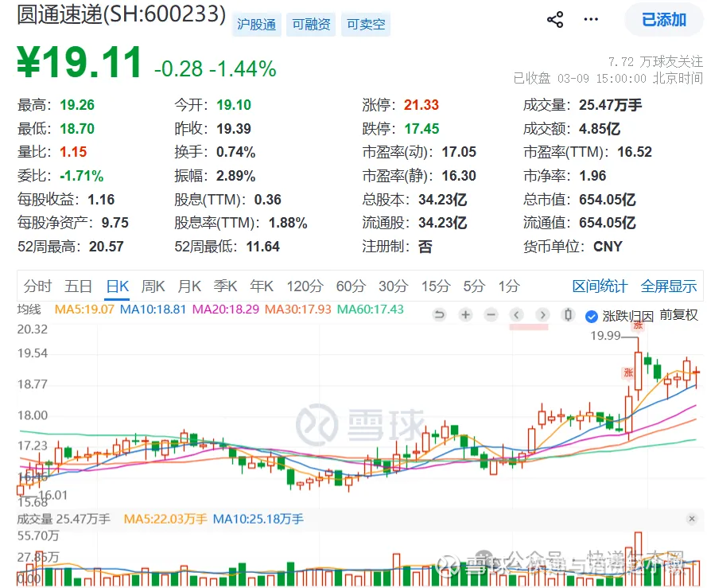Click the 沪股通 tag
This screenshot has width=707, height=588.
pos(257,24)
